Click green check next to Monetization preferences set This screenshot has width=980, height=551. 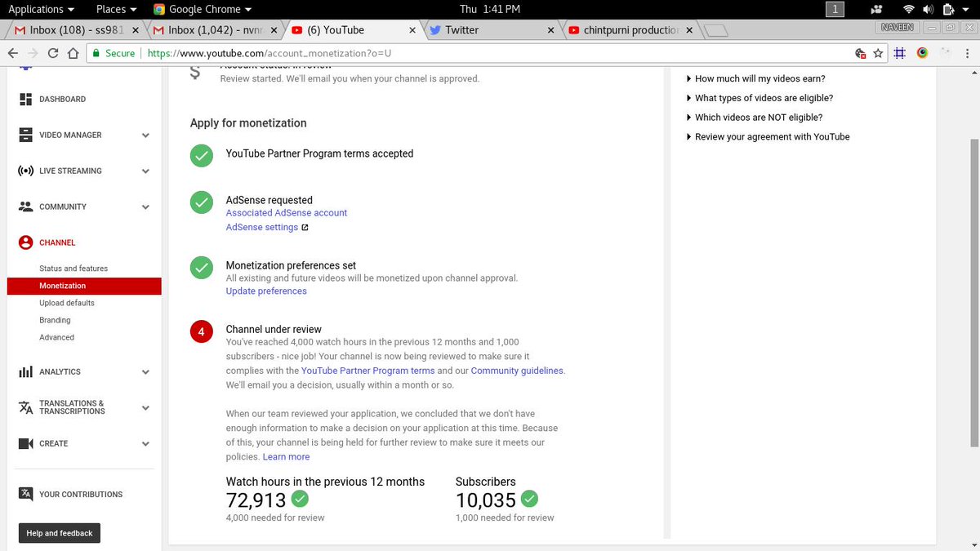coord(202,267)
